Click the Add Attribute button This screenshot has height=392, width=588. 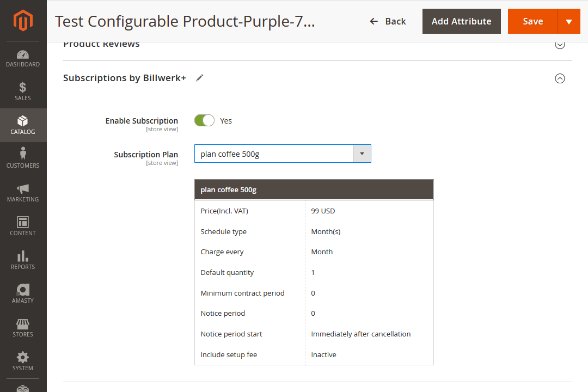click(461, 21)
